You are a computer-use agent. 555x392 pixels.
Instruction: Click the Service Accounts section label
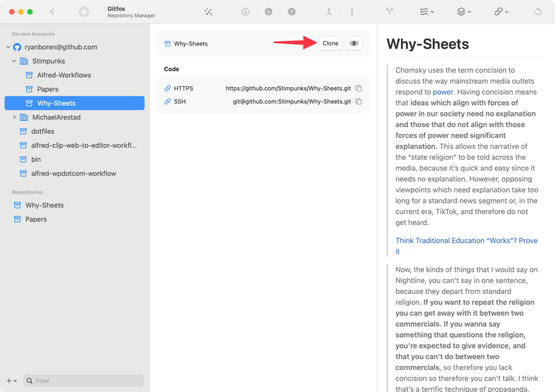[33, 34]
